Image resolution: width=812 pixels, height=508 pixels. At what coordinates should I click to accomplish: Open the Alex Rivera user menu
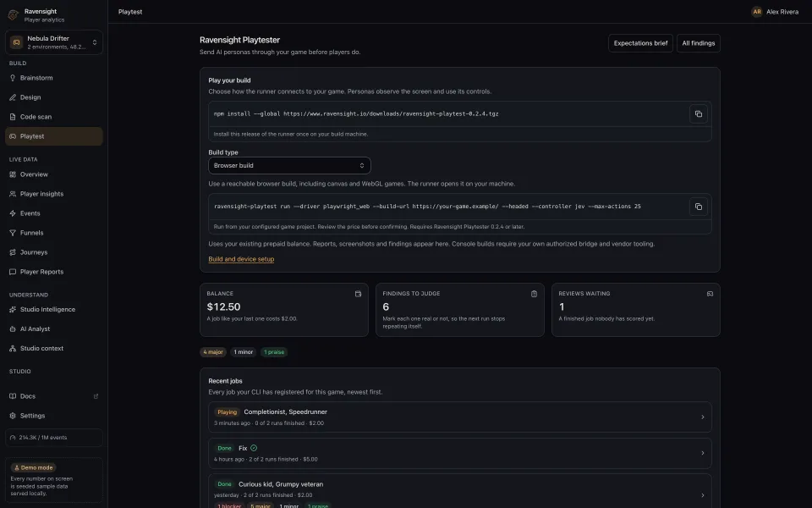[776, 11]
